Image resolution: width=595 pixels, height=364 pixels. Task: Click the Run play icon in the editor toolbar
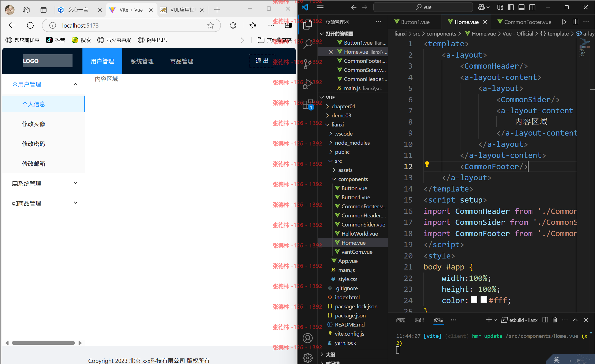(564, 22)
